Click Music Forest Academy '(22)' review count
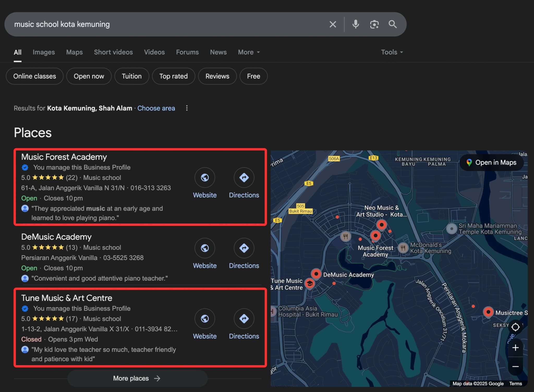This screenshot has height=392, width=534. (72, 178)
